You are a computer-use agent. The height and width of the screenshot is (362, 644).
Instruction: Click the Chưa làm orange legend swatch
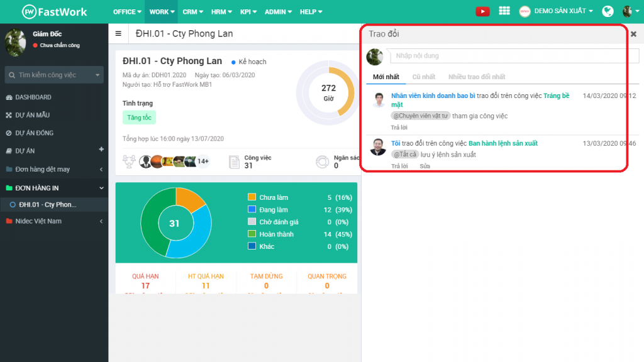point(252,197)
